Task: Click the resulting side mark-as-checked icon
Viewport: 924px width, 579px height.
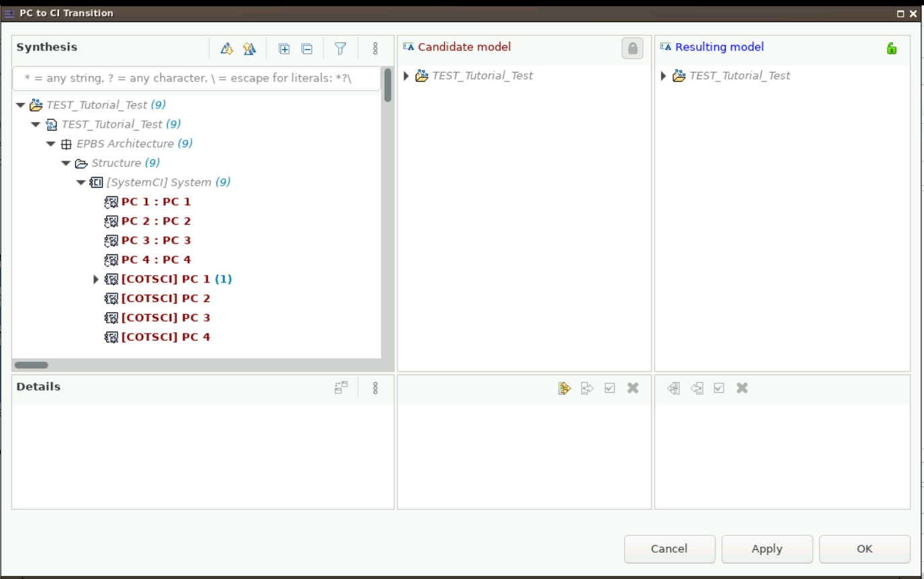Action: 719,388
